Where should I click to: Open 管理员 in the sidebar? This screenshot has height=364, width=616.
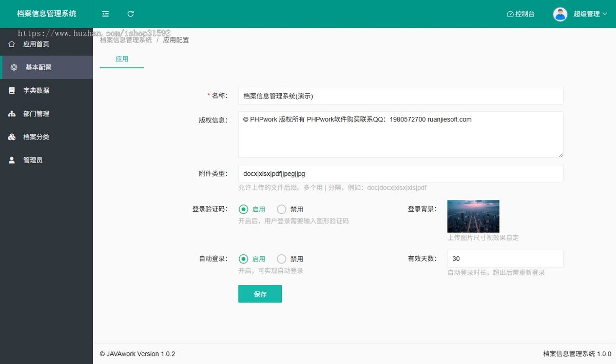click(46, 160)
